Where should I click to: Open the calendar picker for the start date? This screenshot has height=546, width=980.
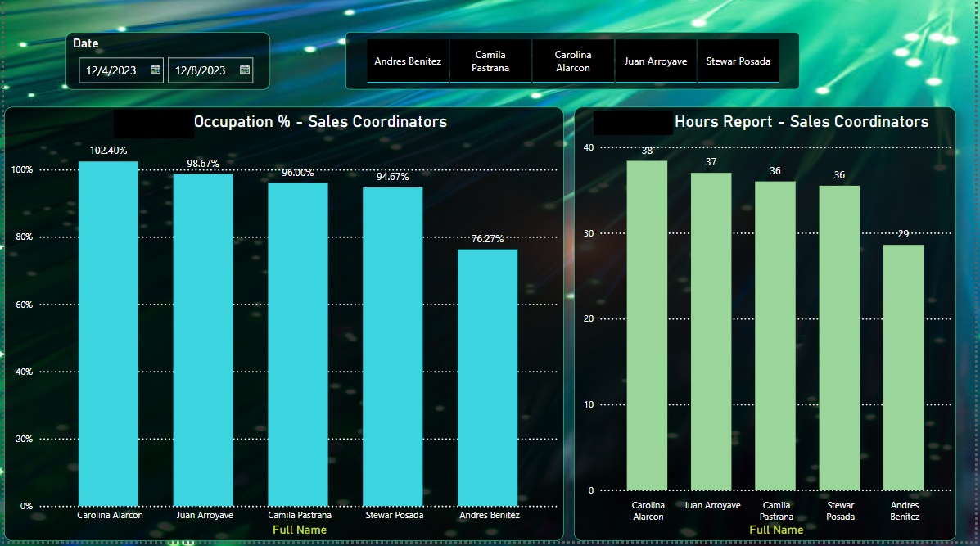pyautogui.click(x=156, y=70)
